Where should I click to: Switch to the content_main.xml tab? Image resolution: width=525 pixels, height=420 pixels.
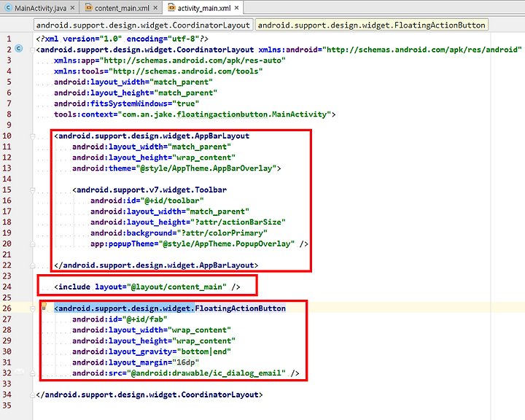click(121, 8)
